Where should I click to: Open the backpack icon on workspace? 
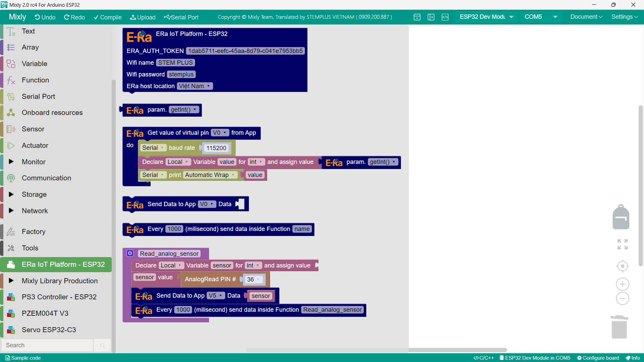(x=621, y=217)
